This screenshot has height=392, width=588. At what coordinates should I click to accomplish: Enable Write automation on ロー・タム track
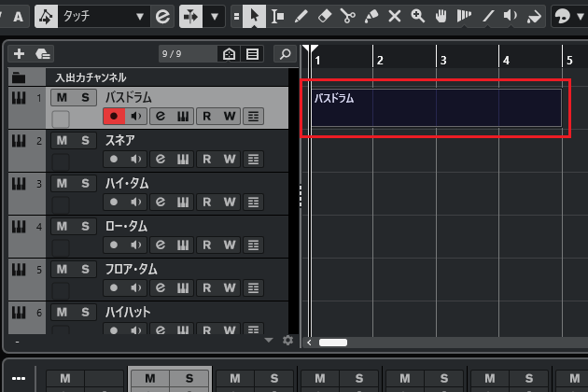(230, 245)
